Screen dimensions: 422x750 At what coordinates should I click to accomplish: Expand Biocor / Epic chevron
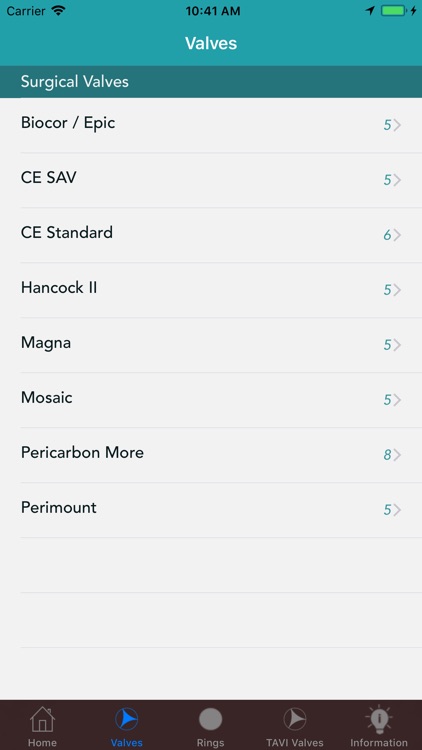coord(397,125)
